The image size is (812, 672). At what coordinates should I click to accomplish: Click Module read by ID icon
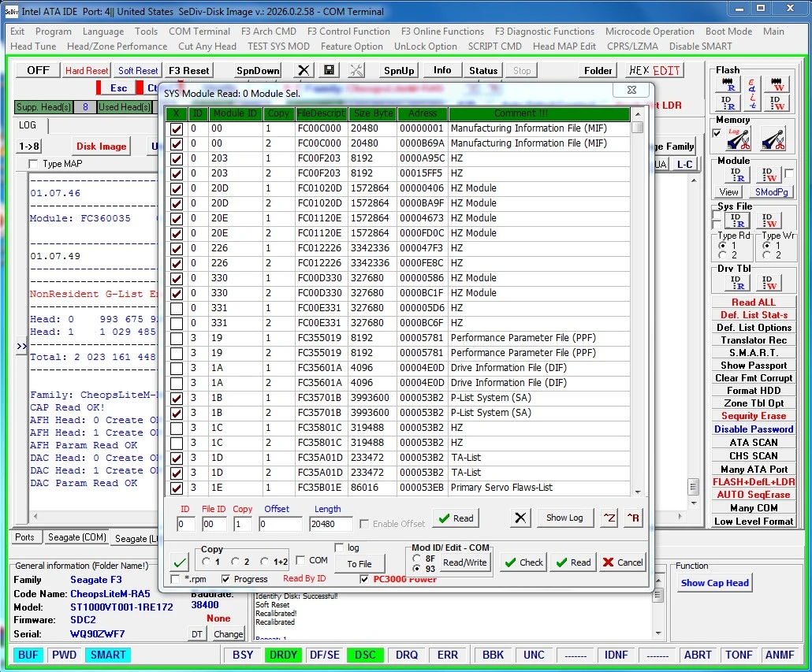pos(737,175)
